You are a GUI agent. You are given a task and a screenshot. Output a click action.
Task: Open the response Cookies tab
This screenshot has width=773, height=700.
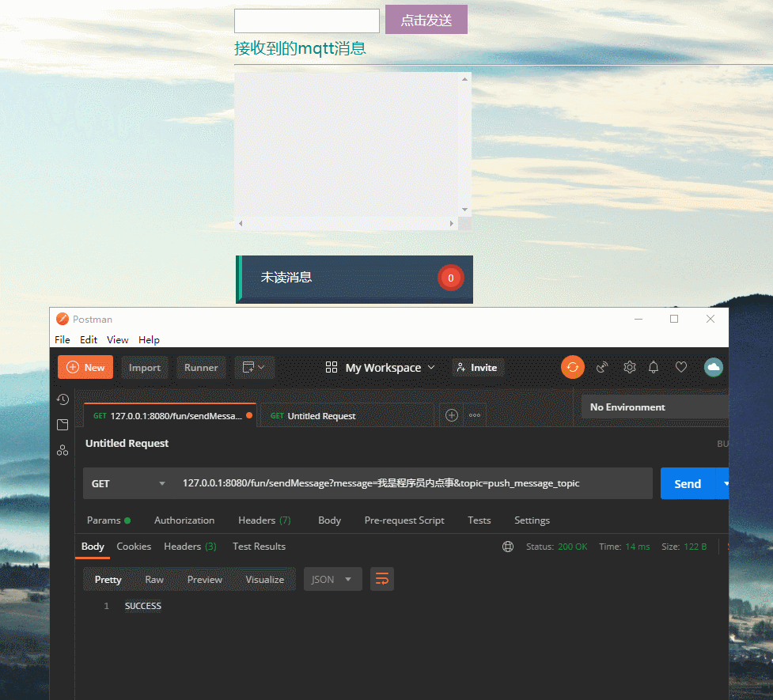[134, 547]
